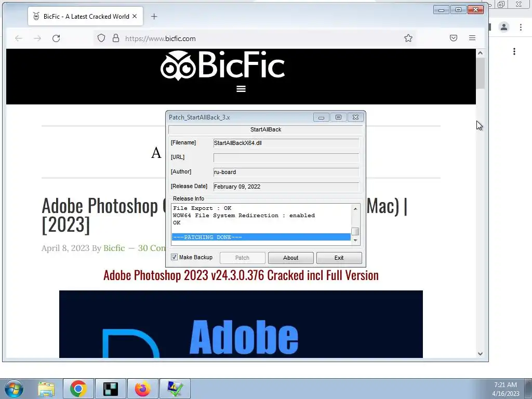The height and width of the screenshot is (399, 532).
Task: Open the shield tracking protection icon
Action: click(x=101, y=38)
